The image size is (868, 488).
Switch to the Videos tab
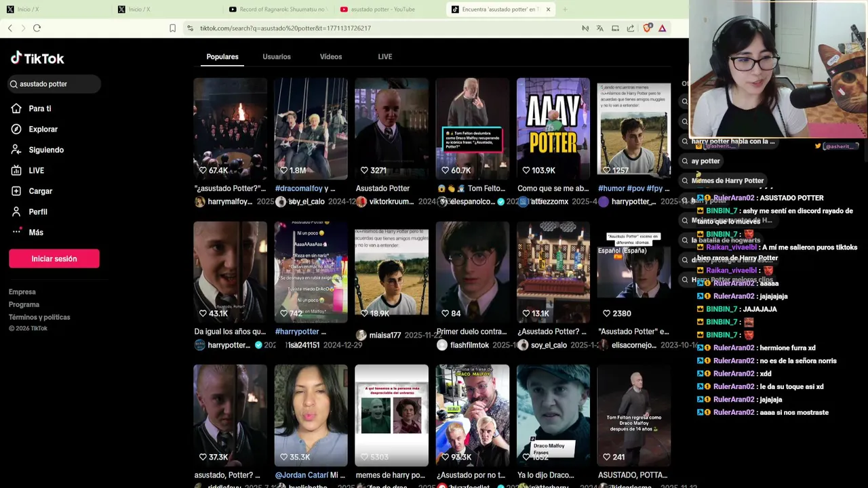click(331, 57)
